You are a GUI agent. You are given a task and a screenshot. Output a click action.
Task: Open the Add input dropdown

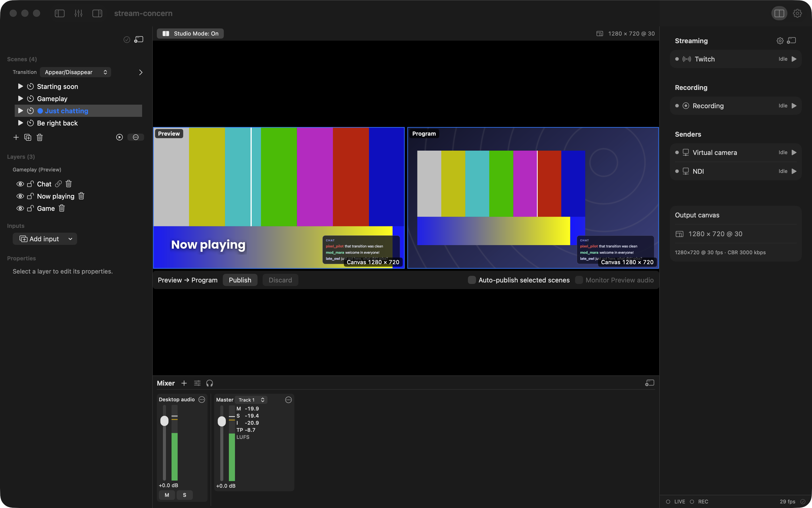[45, 239]
